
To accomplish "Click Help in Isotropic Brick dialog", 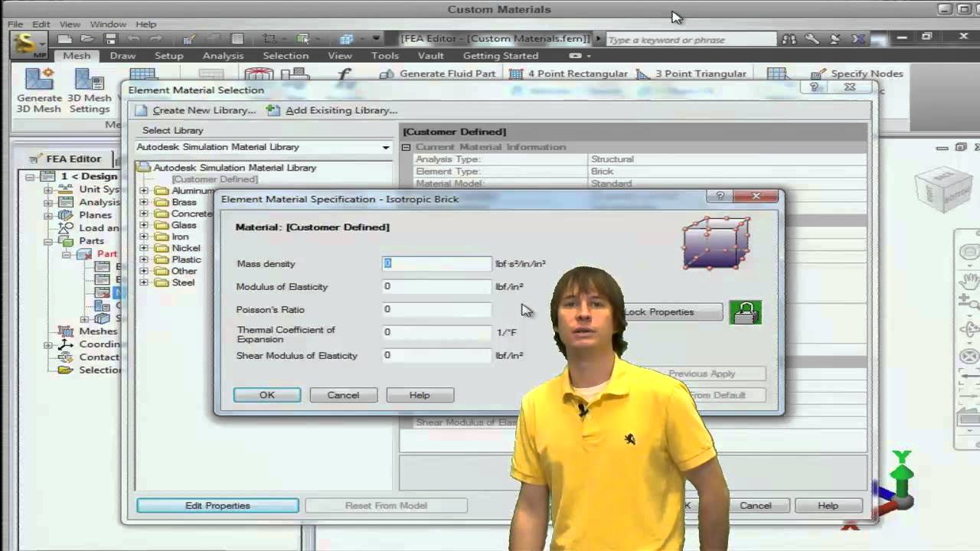I will click(420, 395).
